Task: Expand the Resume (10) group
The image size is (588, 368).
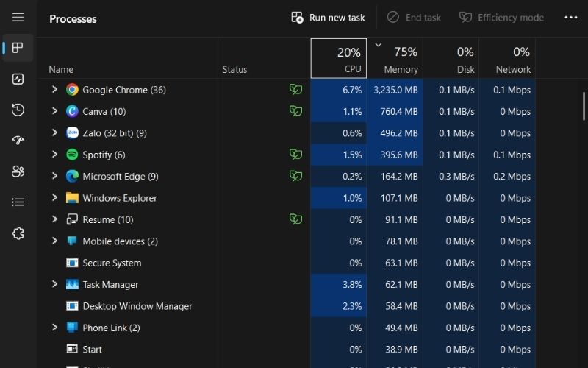Action: coord(54,219)
